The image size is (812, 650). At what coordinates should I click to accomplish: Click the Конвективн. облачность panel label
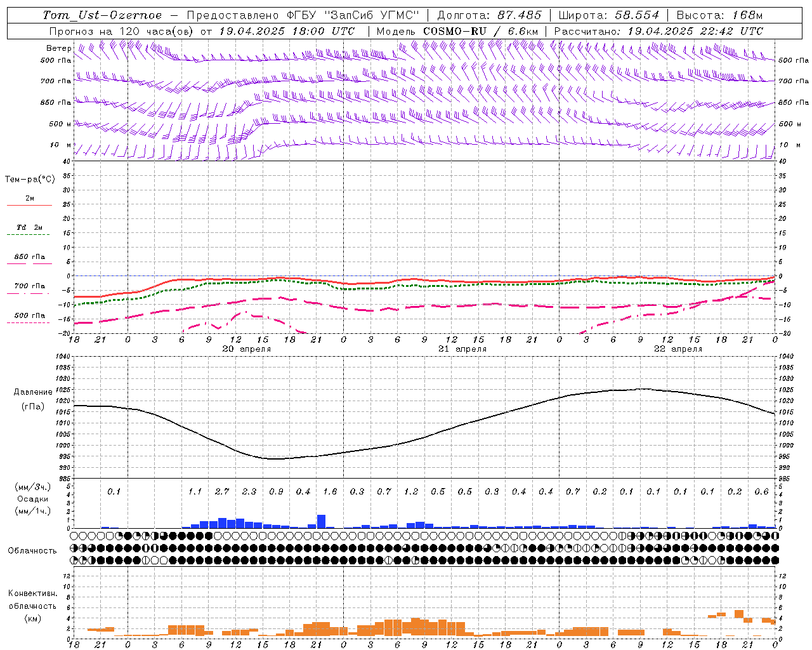(x=32, y=600)
